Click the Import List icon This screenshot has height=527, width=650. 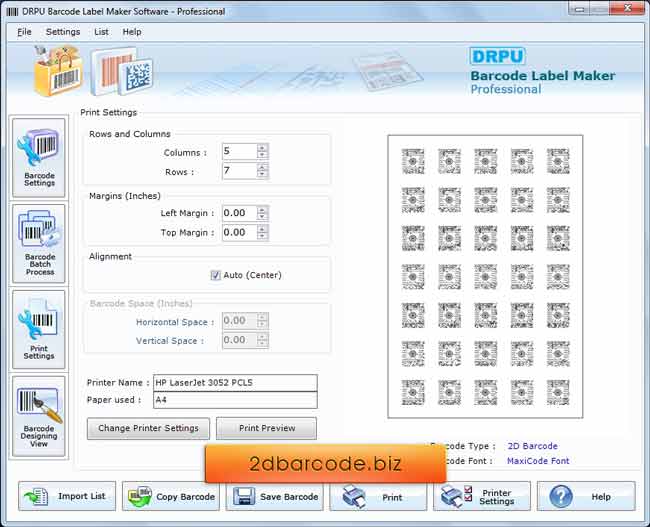point(36,496)
